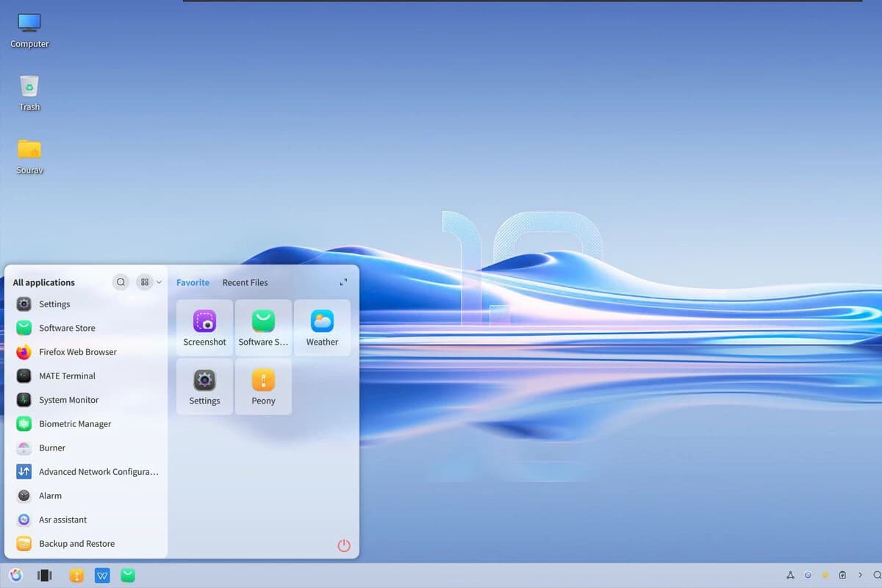Click the start menu launcher in taskbar

point(16,576)
